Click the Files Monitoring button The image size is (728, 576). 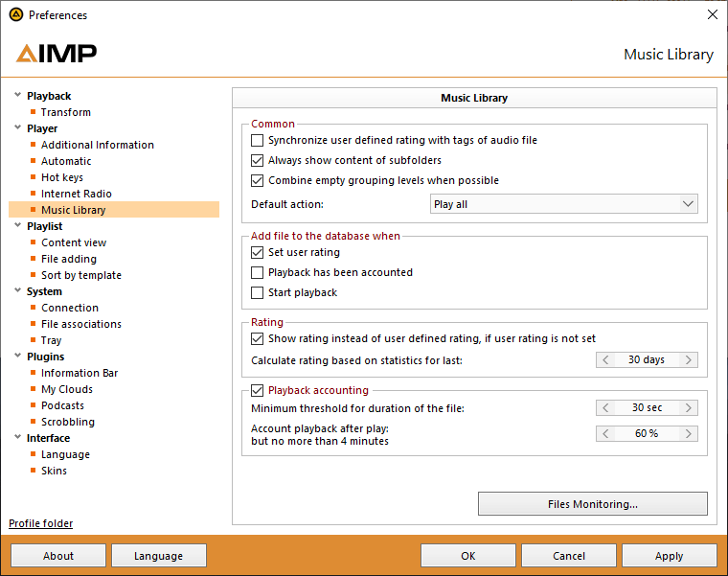(592, 504)
